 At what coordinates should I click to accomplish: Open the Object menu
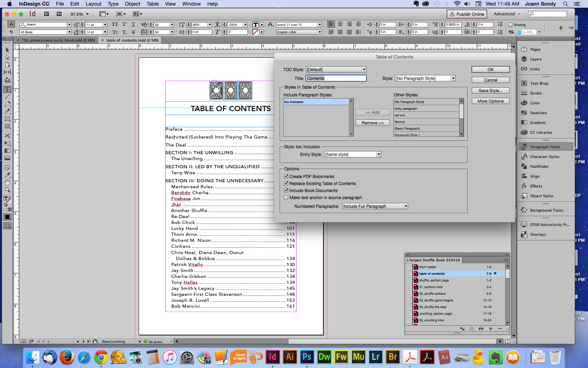[x=132, y=4]
